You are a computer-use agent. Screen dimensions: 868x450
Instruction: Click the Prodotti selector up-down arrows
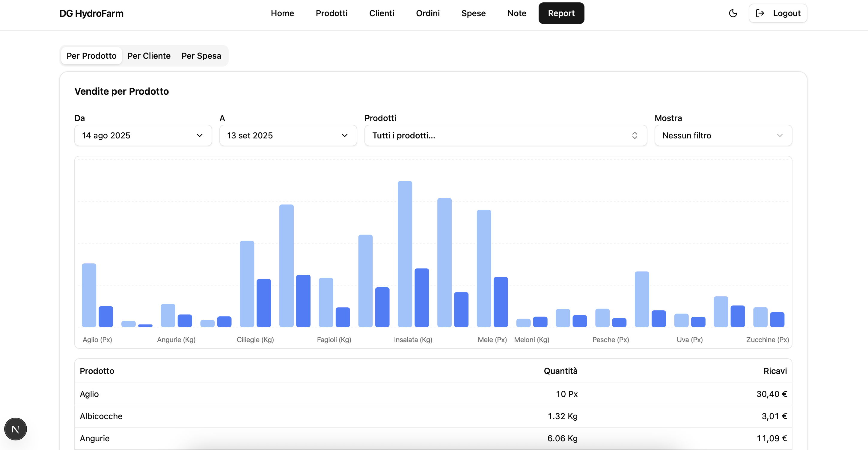click(x=635, y=135)
